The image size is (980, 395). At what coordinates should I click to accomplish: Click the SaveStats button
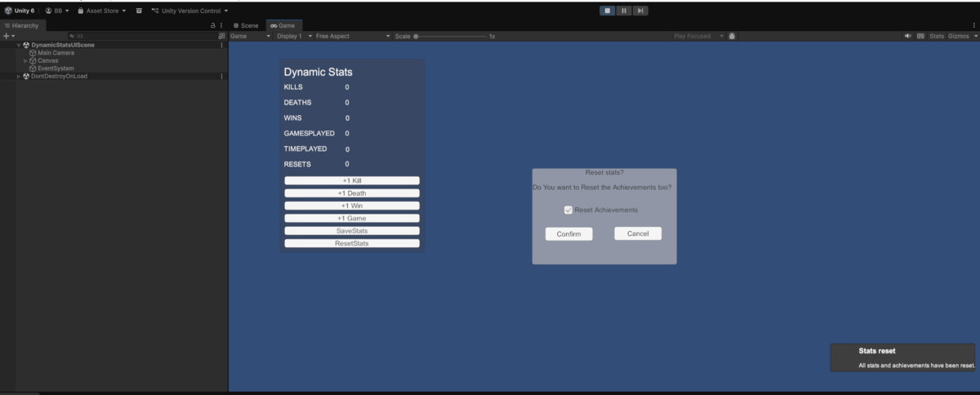click(352, 231)
